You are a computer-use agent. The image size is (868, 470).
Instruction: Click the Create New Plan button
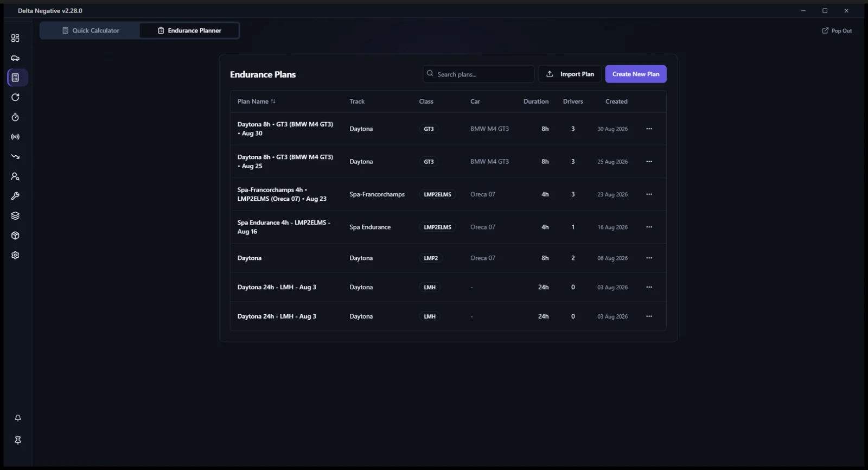click(x=636, y=74)
